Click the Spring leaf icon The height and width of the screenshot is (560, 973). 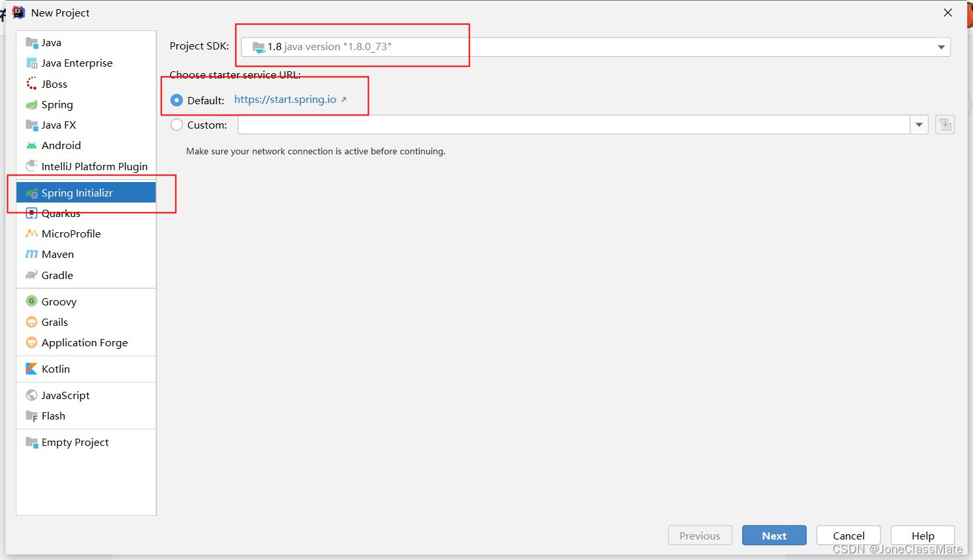[x=32, y=104]
